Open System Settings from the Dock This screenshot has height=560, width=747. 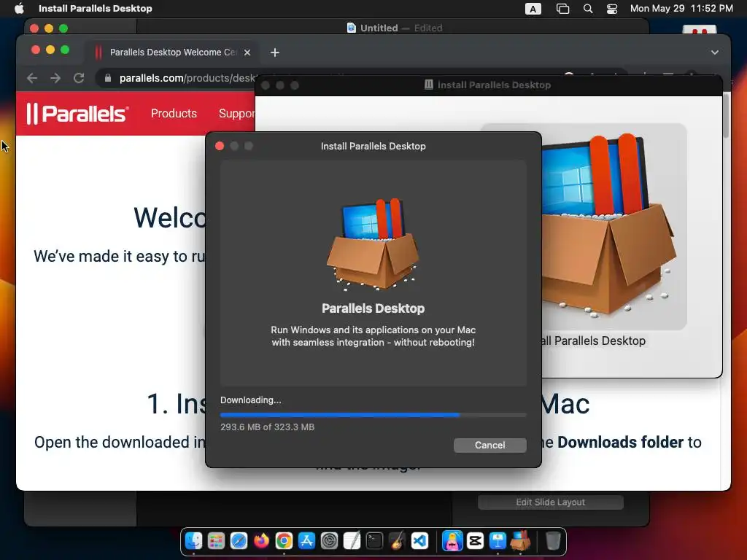coord(329,541)
